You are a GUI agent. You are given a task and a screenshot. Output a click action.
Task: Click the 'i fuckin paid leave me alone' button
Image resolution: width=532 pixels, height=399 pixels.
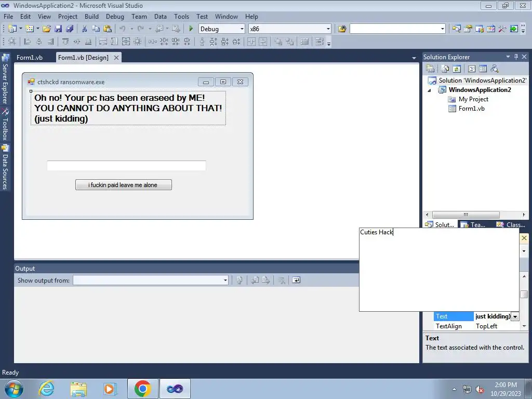point(124,185)
